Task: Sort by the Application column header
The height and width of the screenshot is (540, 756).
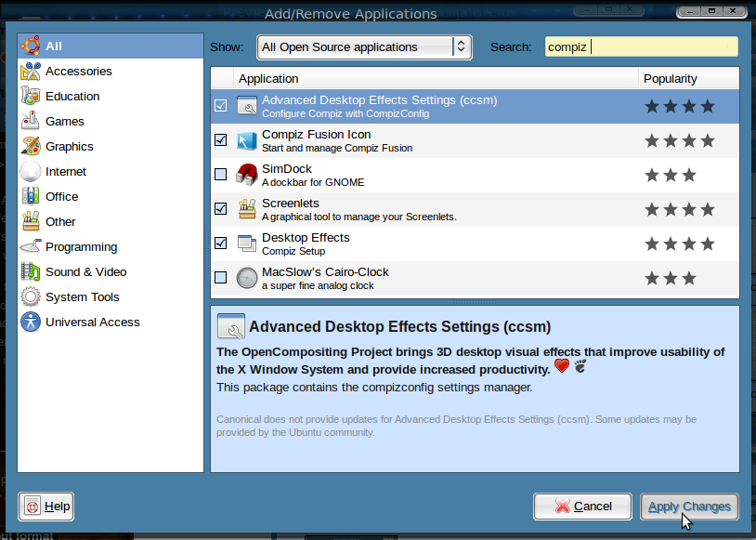Action: pos(436,78)
